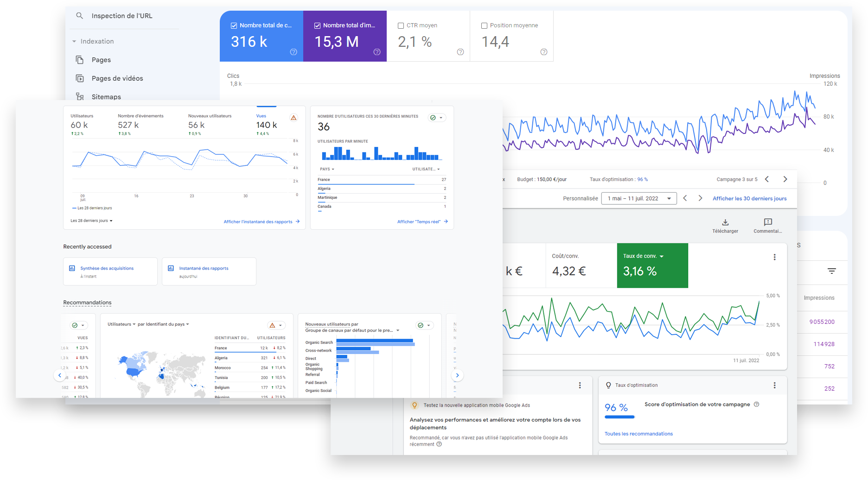Enable the Position moyenne checkbox

pyautogui.click(x=485, y=26)
